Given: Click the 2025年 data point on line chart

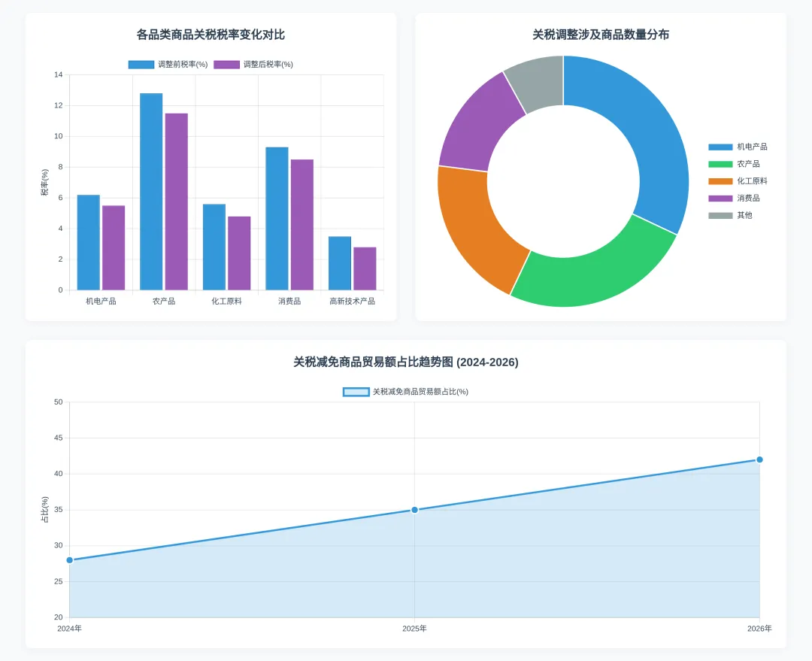Looking at the screenshot, I should (x=415, y=510).
